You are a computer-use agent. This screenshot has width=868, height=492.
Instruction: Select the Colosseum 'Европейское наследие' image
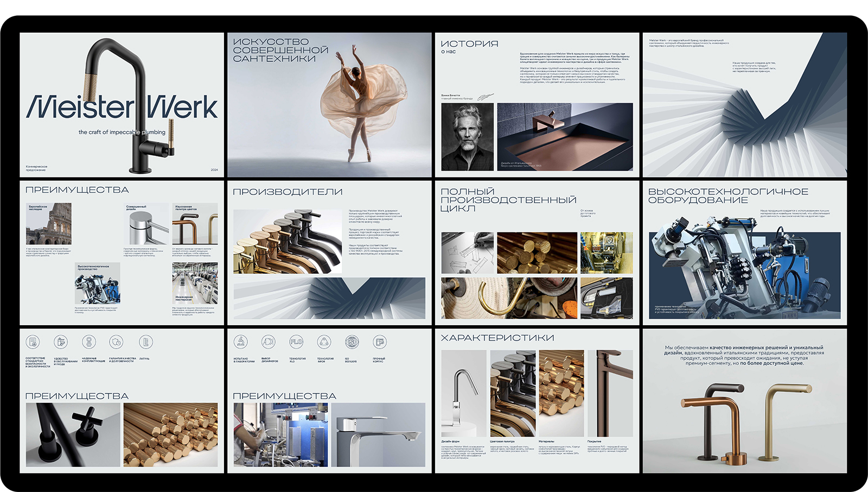click(48, 224)
